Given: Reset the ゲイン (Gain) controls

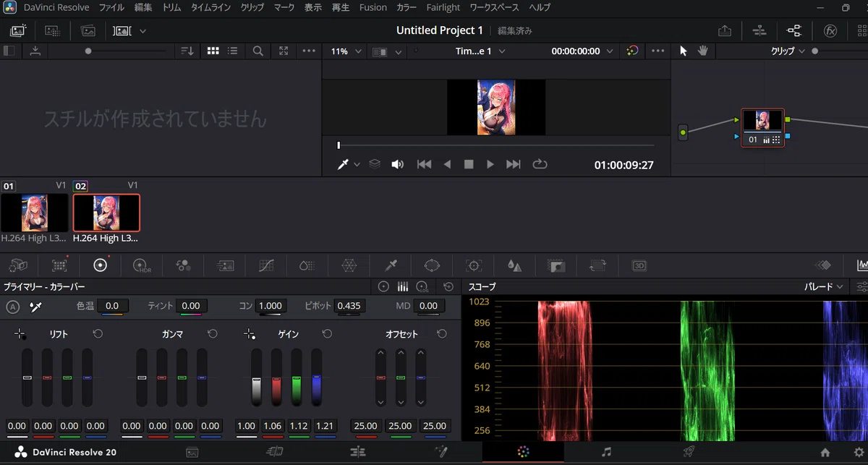Looking at the screenshot, I should click(x=327, y=334).
